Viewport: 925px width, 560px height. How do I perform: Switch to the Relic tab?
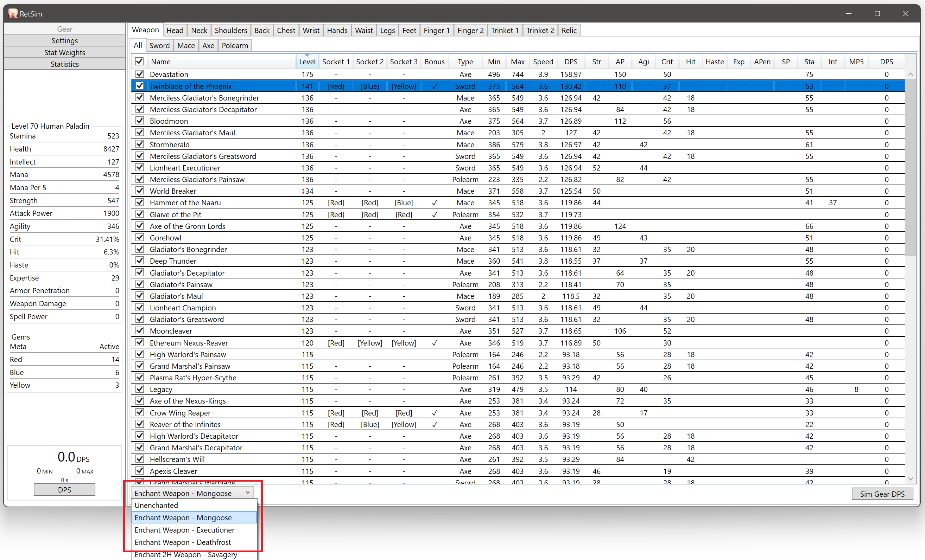tap(569, 30)
